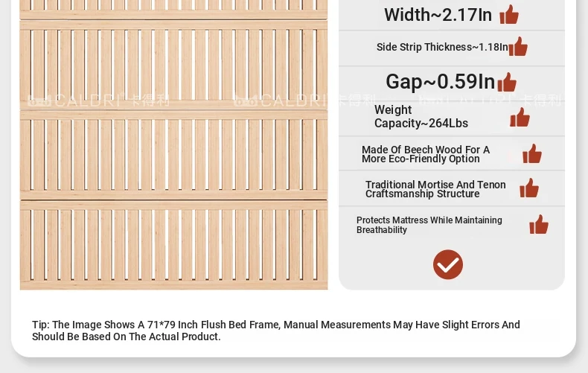Click the Side Strip Thickness~1.18In label
588x373 pixels.
coord(442,47)
